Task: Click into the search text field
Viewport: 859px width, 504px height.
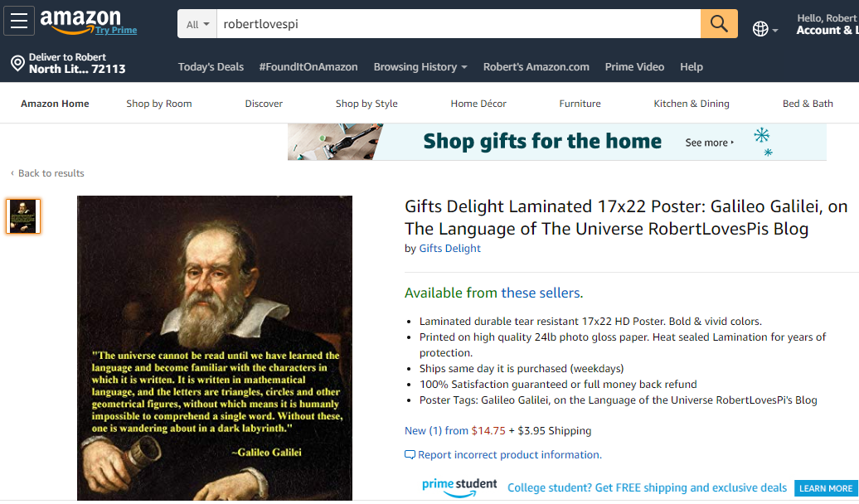Action: point(459,24)
